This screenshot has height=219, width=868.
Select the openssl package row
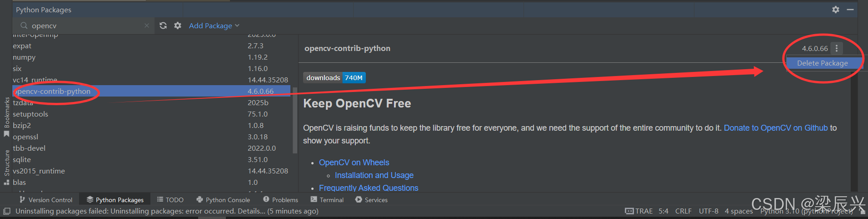(x=151, y=137)
